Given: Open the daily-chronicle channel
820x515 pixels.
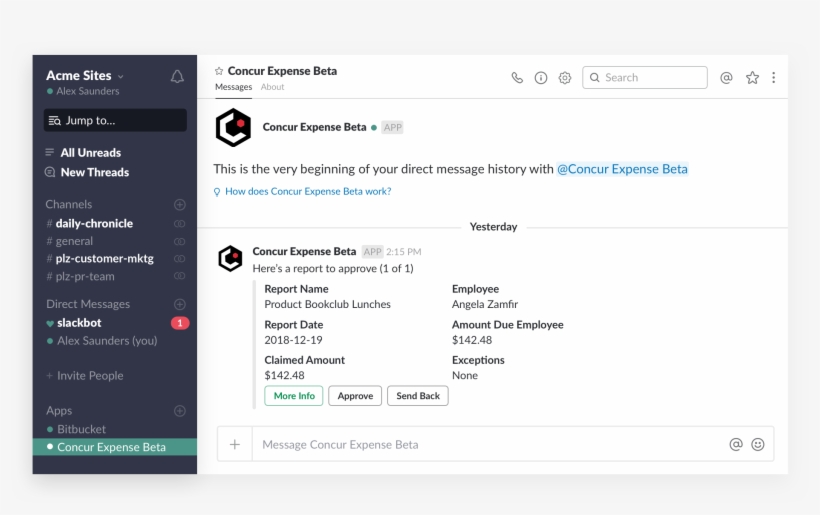Looking at the screenshot, I should coord(94,223).
